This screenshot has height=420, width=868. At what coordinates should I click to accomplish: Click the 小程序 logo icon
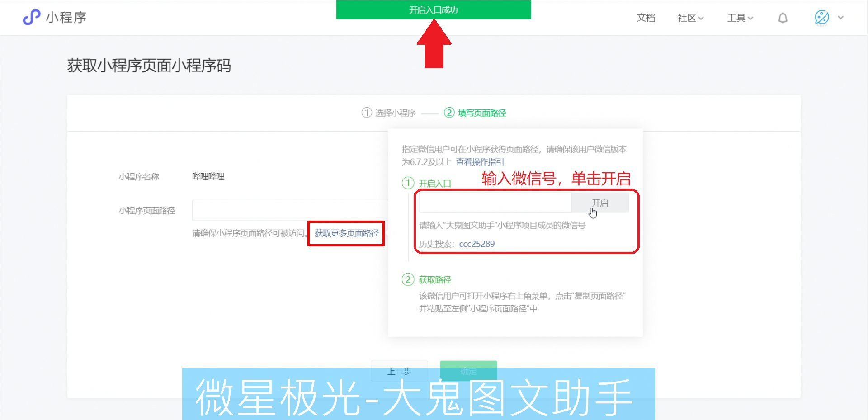click(30, 17)
